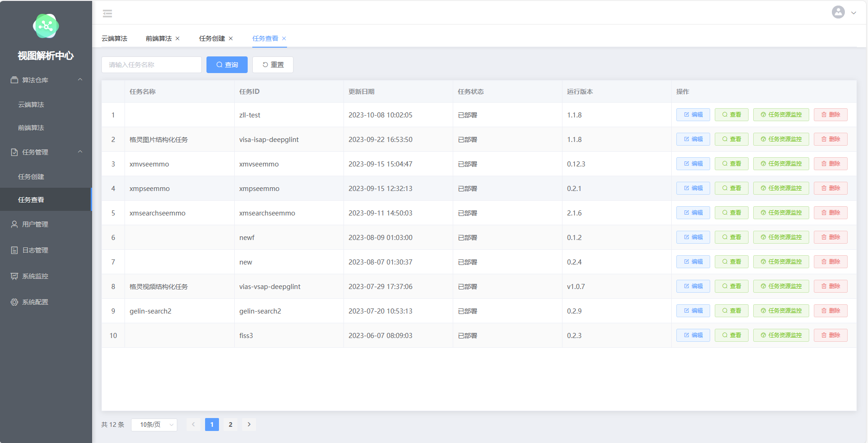The height and width of the screenshot is (443, 868).
Task: Edit the visa-isap-deepglint task
Action: [693, 139]
